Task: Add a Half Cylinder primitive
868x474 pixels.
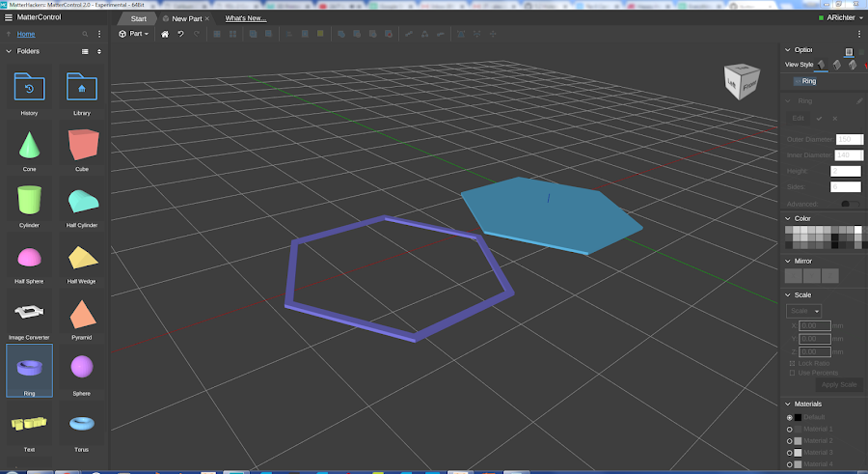Action: pos(82,203)
